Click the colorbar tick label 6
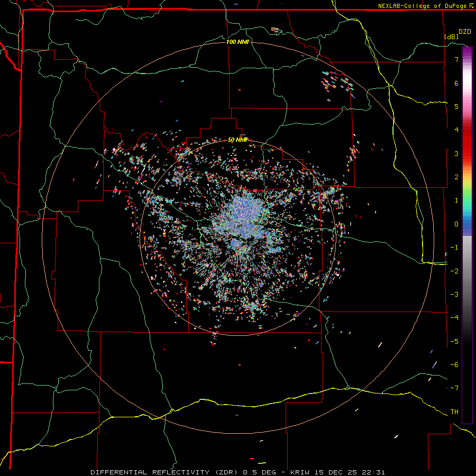The width and height of the screenshot is (476, 476). (x=456, y=83)
